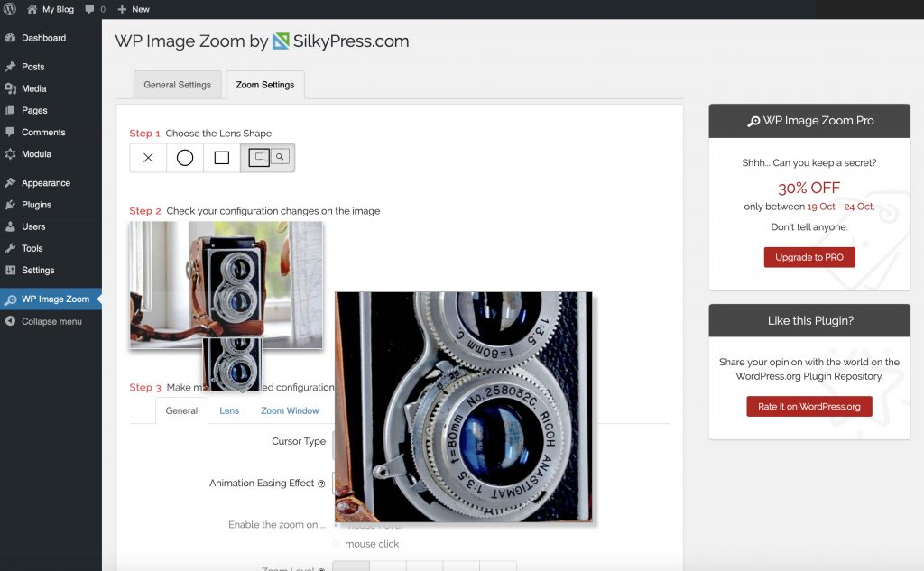Click the Settings sliders icon
924x571 pixels.
tap(10, 270)
